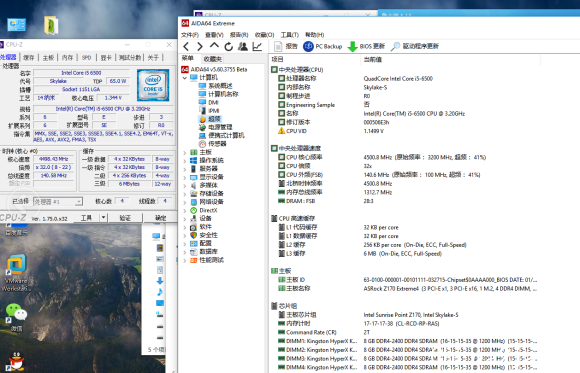Image resolution: width=580 pixels, height=373 pixels.
Task: Switch to CPU-Z 关于 tab
Action: [x=153, y=57]
